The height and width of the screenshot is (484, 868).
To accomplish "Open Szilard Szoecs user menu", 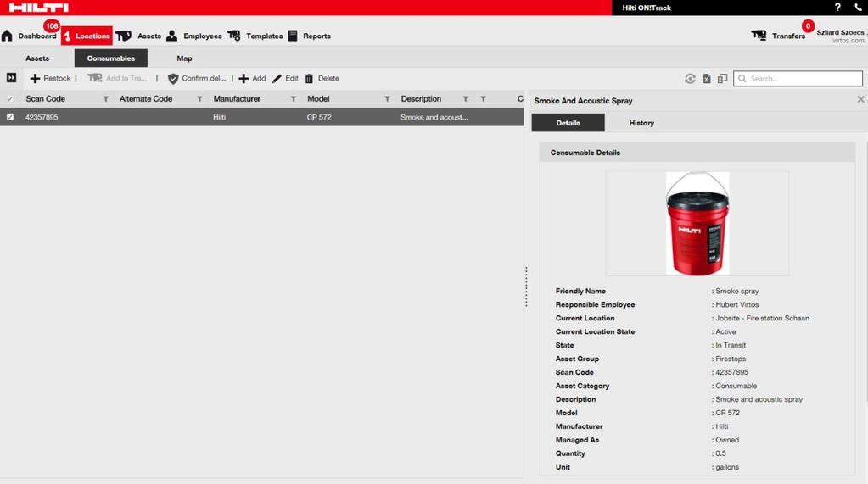I will 841,36.
